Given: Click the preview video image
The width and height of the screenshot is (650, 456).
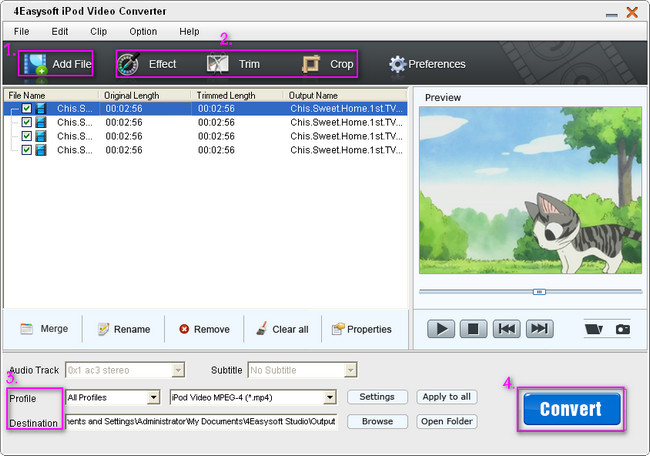Looking at the screenshot, I should pyautogui.click(x=530, y=190).
